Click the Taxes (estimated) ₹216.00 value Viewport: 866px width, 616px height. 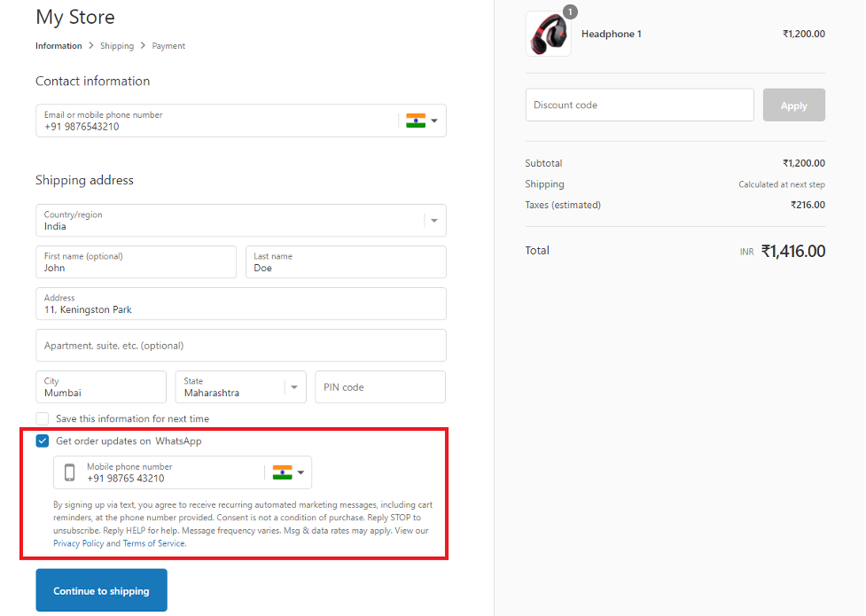[x=807, y=205]
